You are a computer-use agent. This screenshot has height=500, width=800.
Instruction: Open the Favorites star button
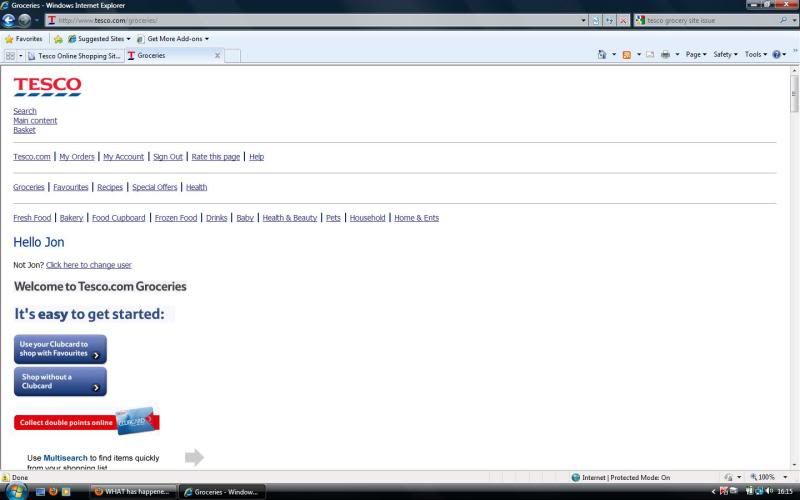tap(23, 39)
